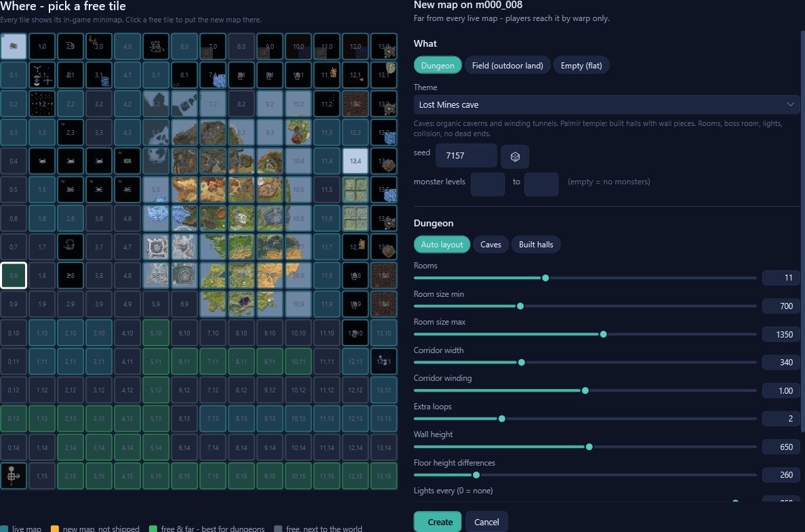Adjust the Corridor winding slider
Screen dimensions: 805x532
pos(585,391)
